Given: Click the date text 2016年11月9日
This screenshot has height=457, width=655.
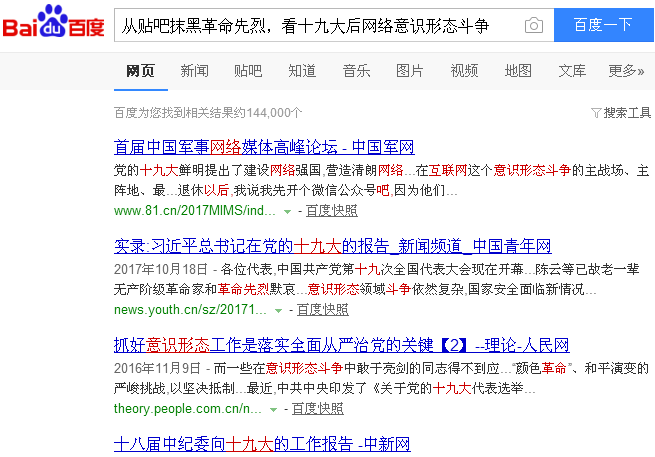Looking at the screenshot, I should pos(157,368).
